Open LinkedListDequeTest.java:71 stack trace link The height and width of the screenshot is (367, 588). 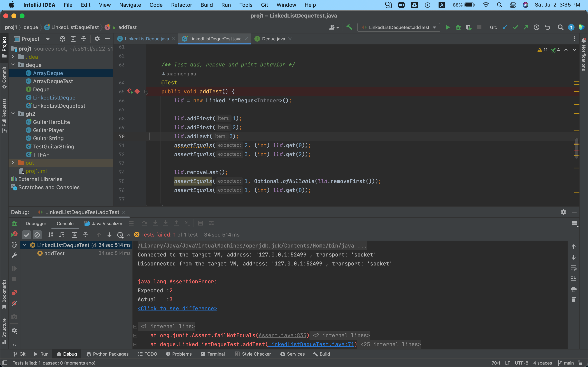(311, 344)
